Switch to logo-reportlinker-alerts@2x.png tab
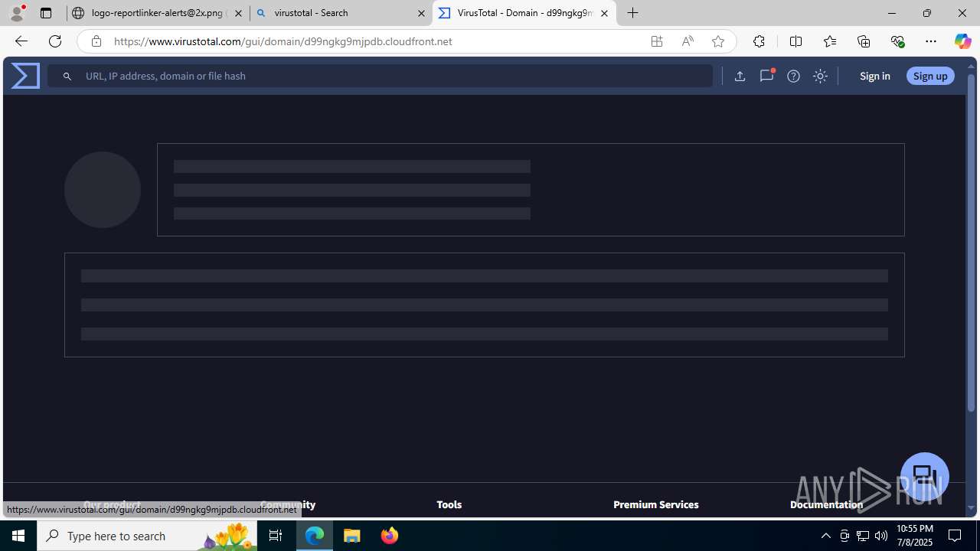 point(158,13)
